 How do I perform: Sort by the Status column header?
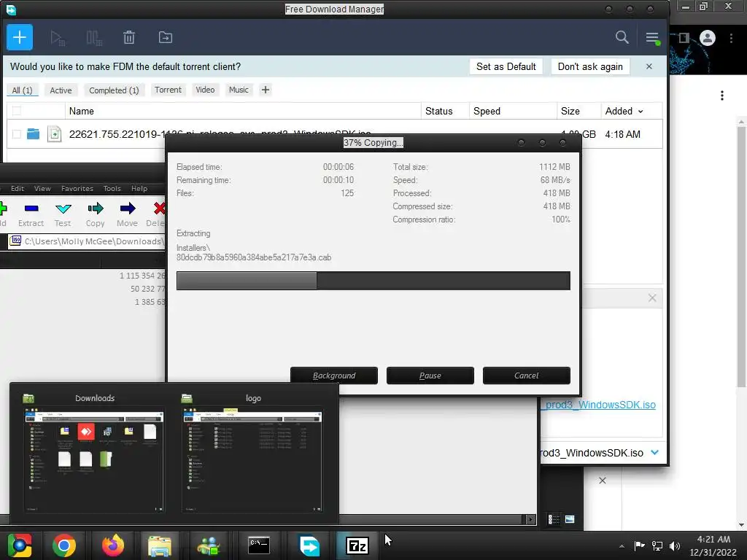pos(445,111)
